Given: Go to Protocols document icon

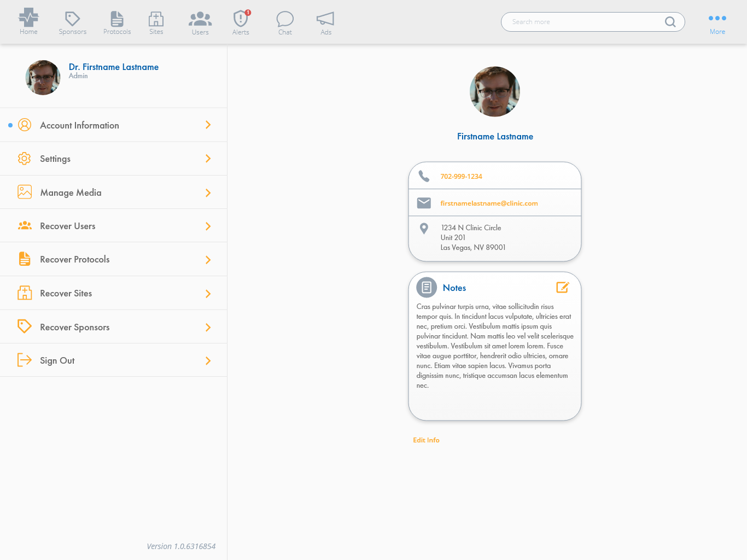Looking at the screenshot, I should (x=117, y=19).
